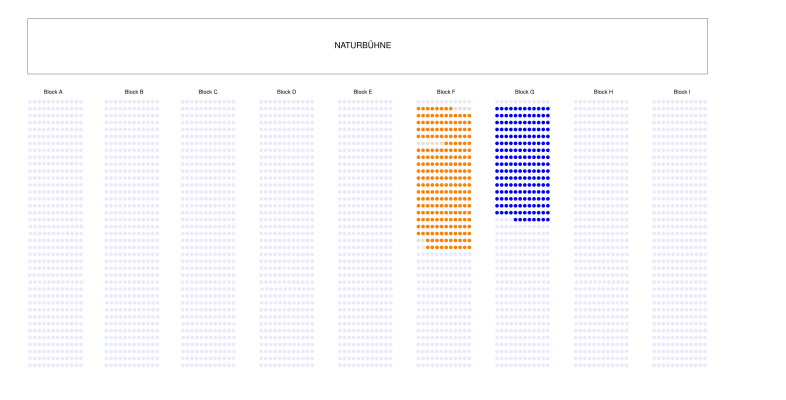Click the bottom-left faded seat in Block A
The width and height of the screenshot is (786, 400).
click(x=30, y=365)
